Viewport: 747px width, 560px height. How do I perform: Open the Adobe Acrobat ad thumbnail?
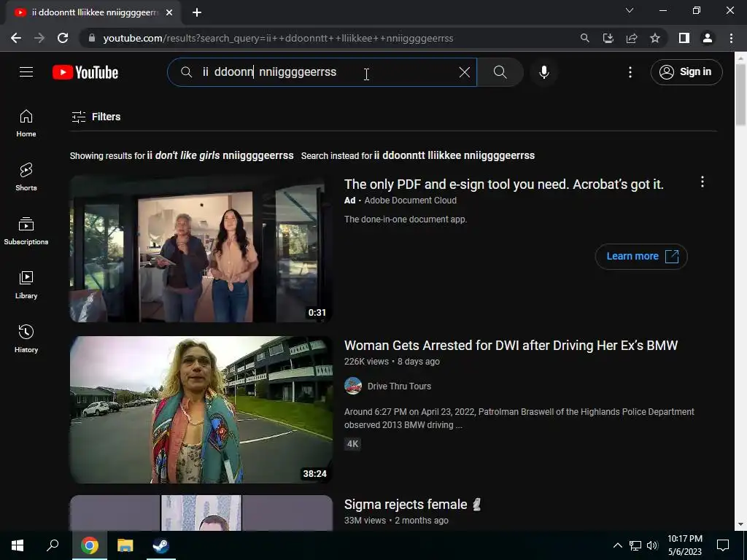point(201,249)
